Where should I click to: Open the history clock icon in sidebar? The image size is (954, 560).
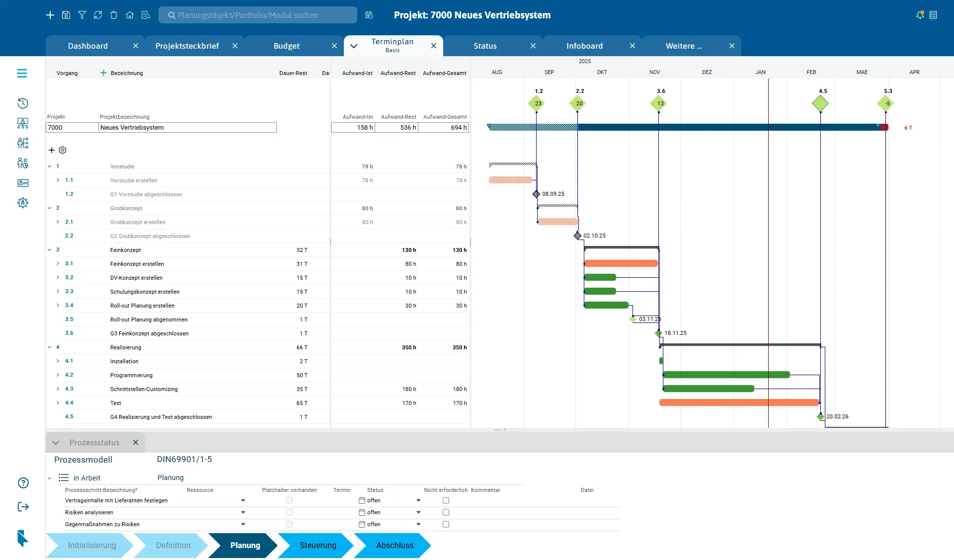tap(22, 103)
